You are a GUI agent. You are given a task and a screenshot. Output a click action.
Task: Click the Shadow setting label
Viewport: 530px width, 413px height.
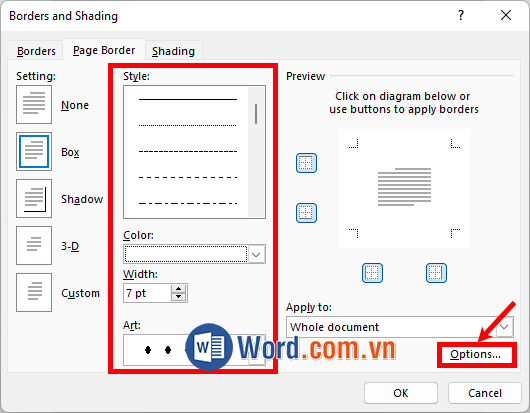point(82,199)
